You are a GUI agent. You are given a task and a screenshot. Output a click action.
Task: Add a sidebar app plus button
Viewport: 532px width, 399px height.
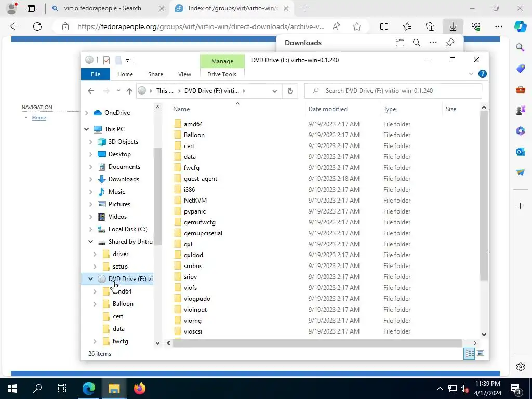[x=520, y=206]
